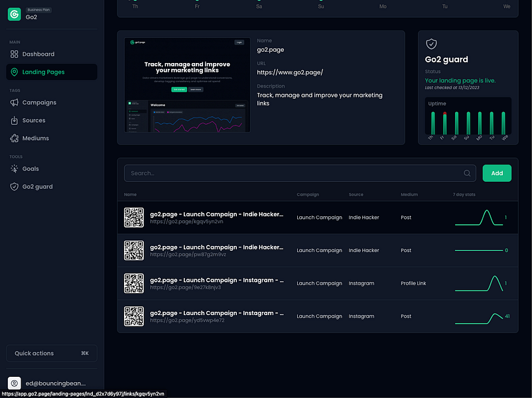
Task: Click the https://www.go2.page/ URL
Action: coord(290,72)
